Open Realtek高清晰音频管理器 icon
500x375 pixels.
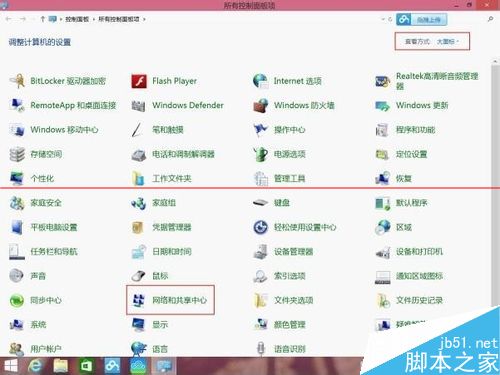click(382, 81)
